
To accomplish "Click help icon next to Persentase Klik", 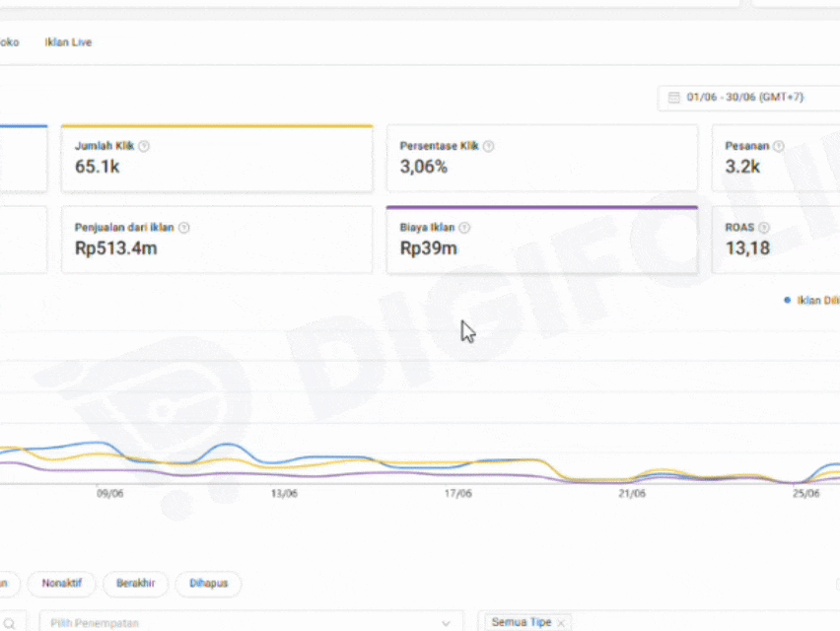I will (489, 146).
